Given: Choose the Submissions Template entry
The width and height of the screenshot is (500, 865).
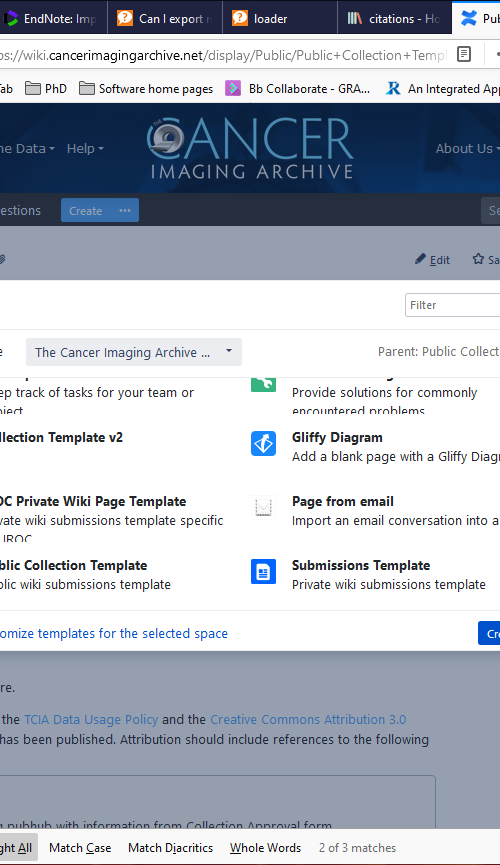Looking at the screenshot, I should (361, 565).
